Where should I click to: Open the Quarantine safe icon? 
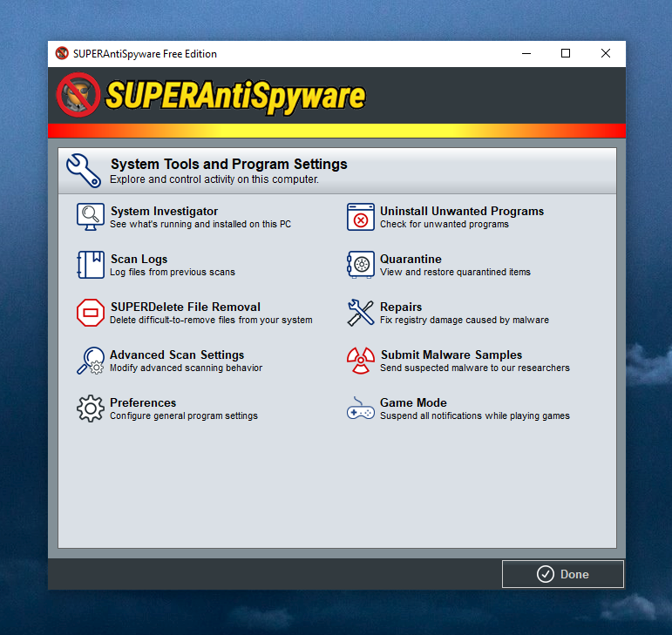[x=361, y=265]
